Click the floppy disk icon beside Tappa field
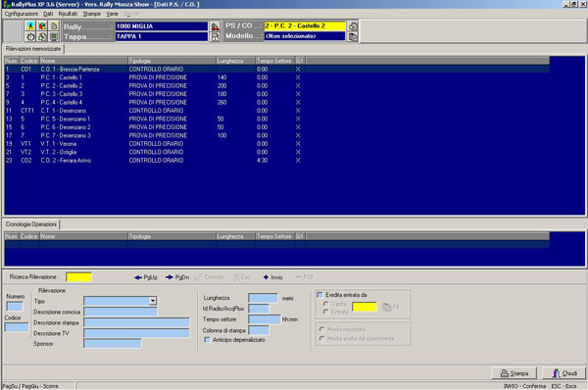 [x=215, y=37]
